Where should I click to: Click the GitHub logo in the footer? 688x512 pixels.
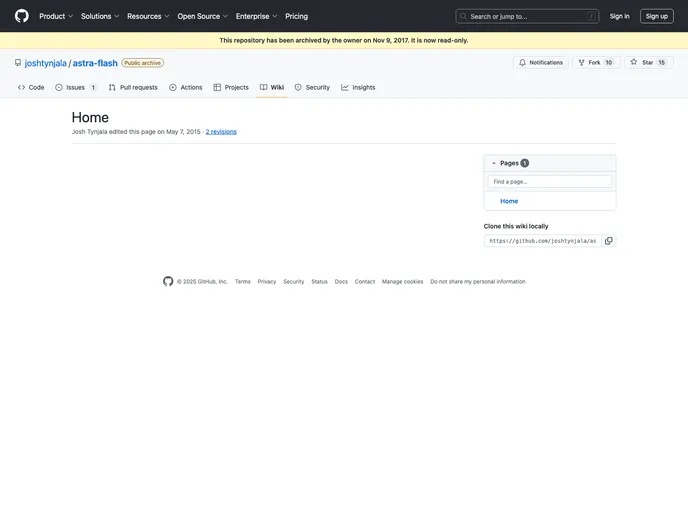(168, 281)
